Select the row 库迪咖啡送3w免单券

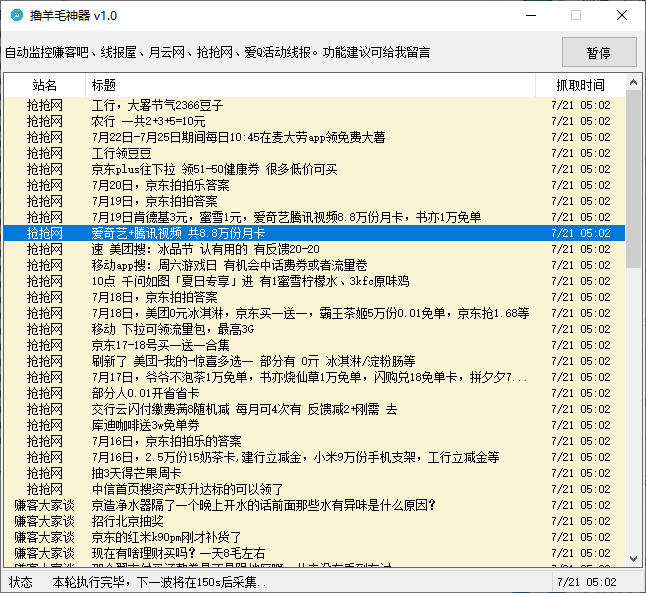[314, 425]
